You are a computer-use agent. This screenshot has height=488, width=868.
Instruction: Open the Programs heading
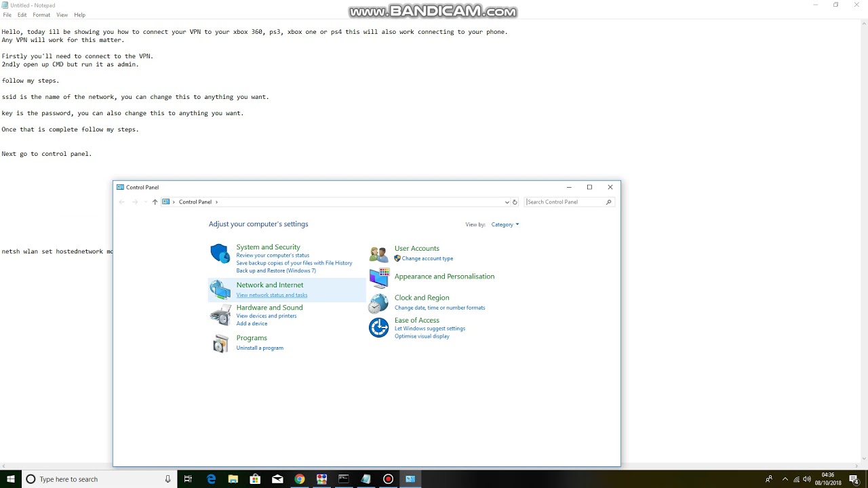pos(252,338)
